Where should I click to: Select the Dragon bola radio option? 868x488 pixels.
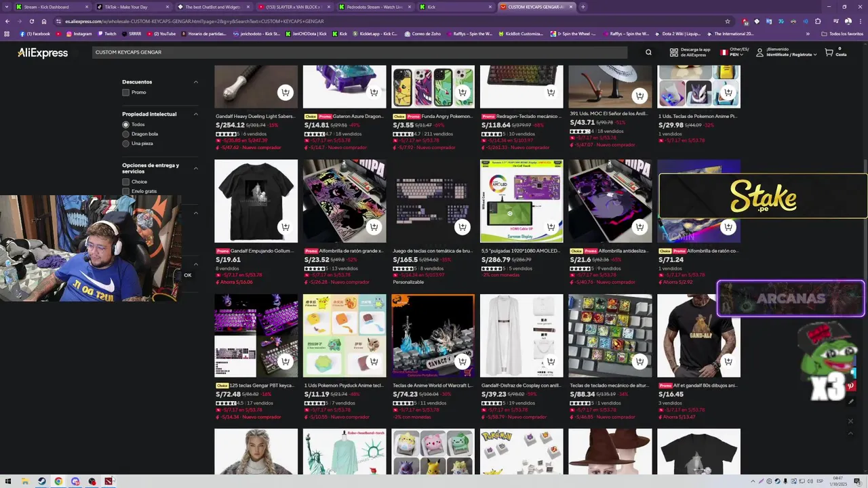coord(125,134)
